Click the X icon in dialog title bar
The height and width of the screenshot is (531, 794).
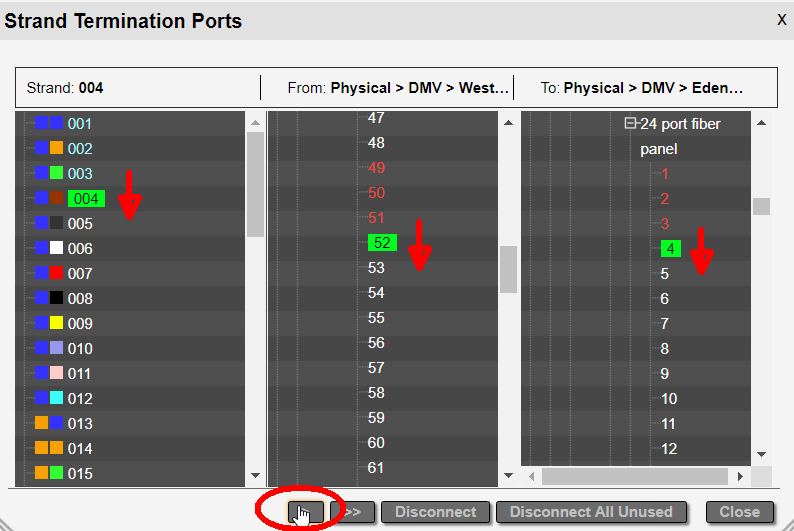(782, 19)
